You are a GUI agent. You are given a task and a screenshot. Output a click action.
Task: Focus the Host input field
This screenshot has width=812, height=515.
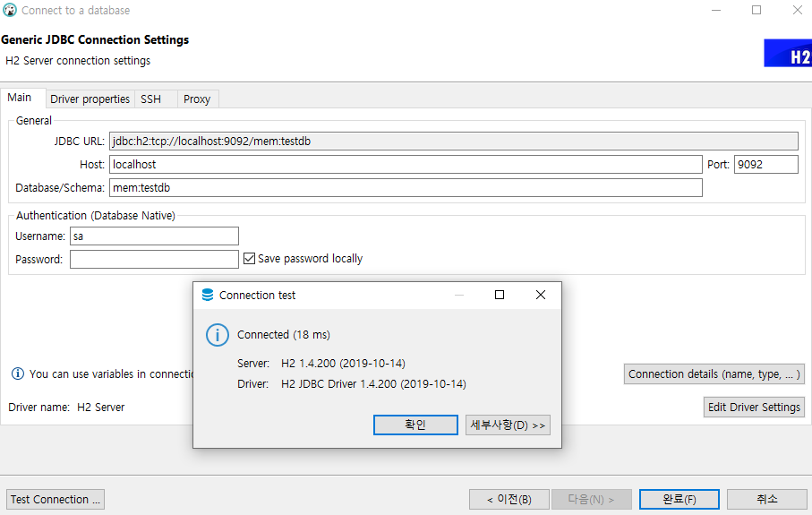pos(406,164)
